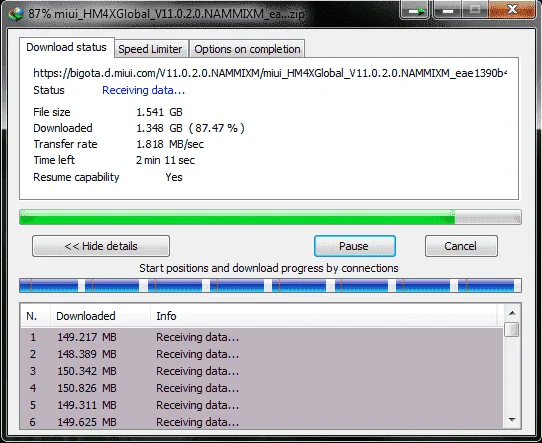Click the green overall progress bar
This screenshot has height=443, width=542.
270,217
